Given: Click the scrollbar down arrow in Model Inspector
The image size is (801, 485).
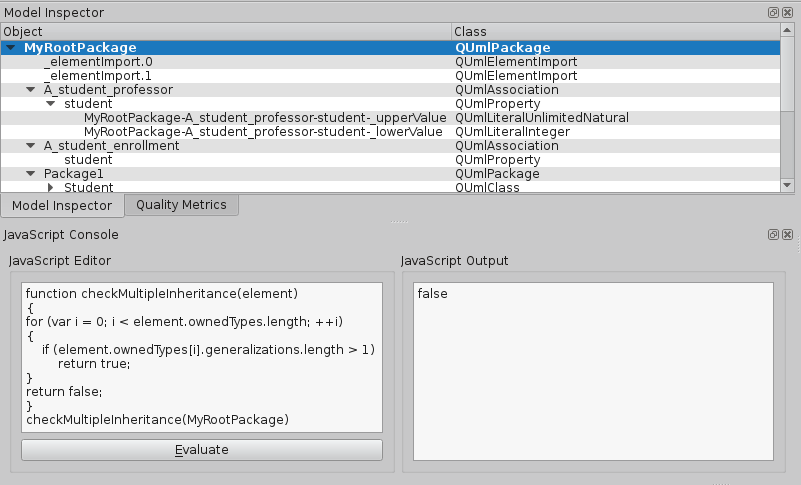Looking at the screenshot, I should (787, 185).
